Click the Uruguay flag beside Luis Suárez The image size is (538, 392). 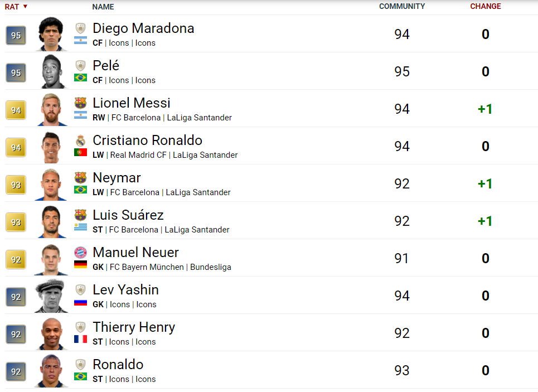[x=80, y=227]
